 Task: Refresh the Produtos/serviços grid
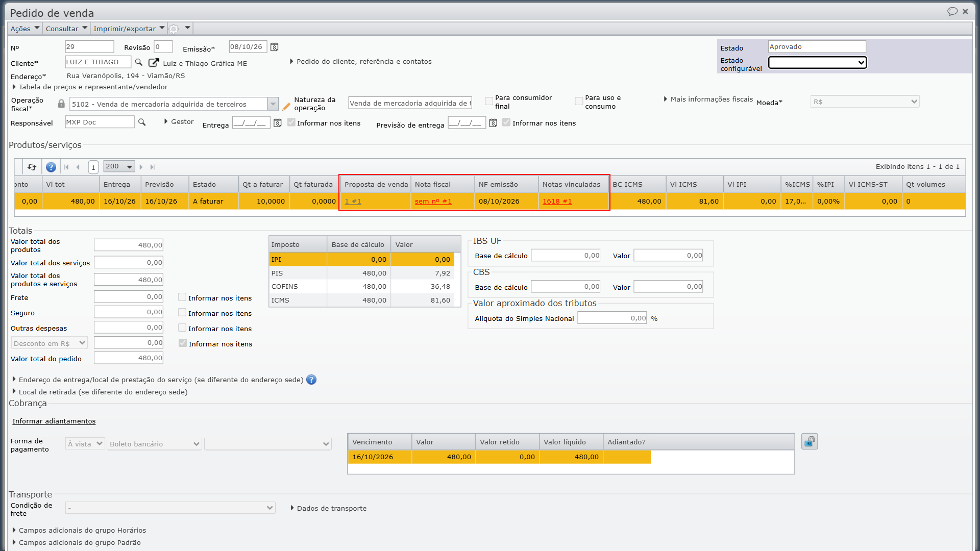32,167
